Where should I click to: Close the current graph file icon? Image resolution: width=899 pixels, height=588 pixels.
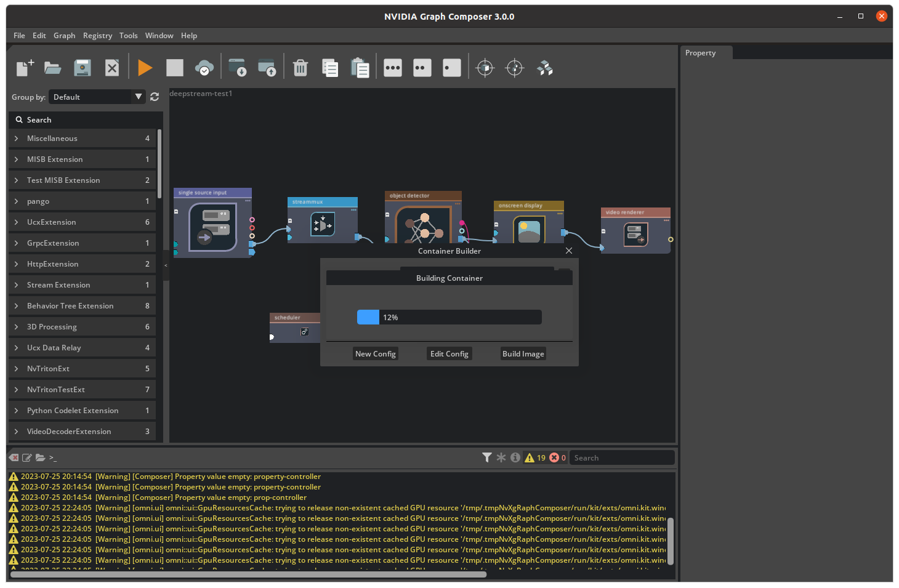112,68
